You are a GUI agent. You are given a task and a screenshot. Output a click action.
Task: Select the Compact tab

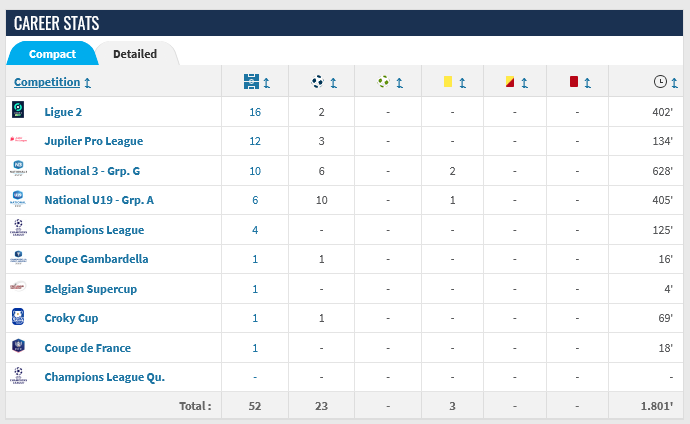pyautogui.click(x=52, y=54)
